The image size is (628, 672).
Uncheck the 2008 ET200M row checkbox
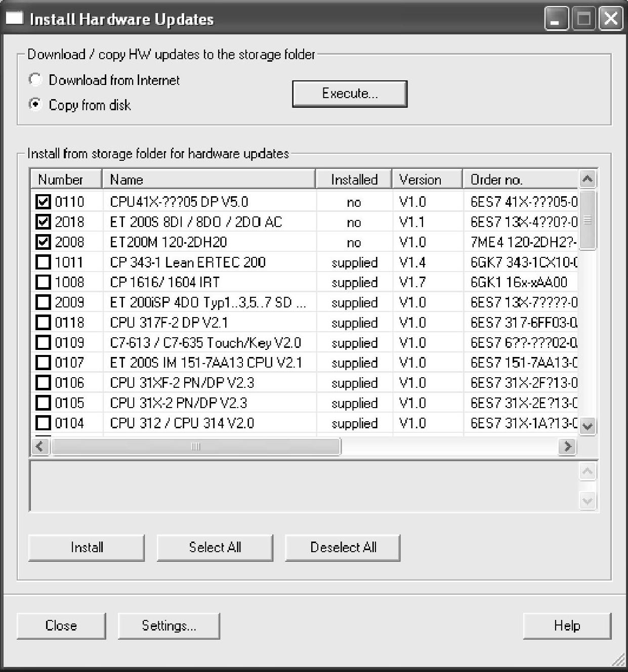click(x=44, y=242)
